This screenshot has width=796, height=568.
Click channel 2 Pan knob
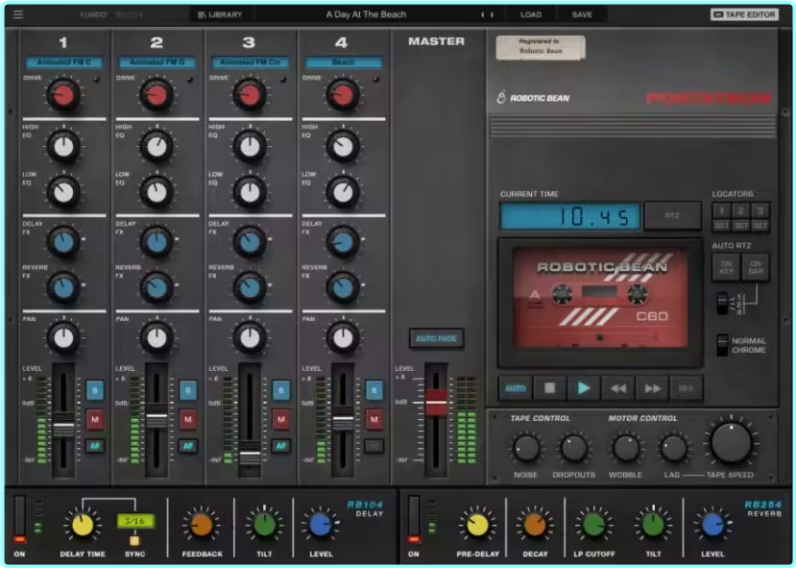pos(157,338)
